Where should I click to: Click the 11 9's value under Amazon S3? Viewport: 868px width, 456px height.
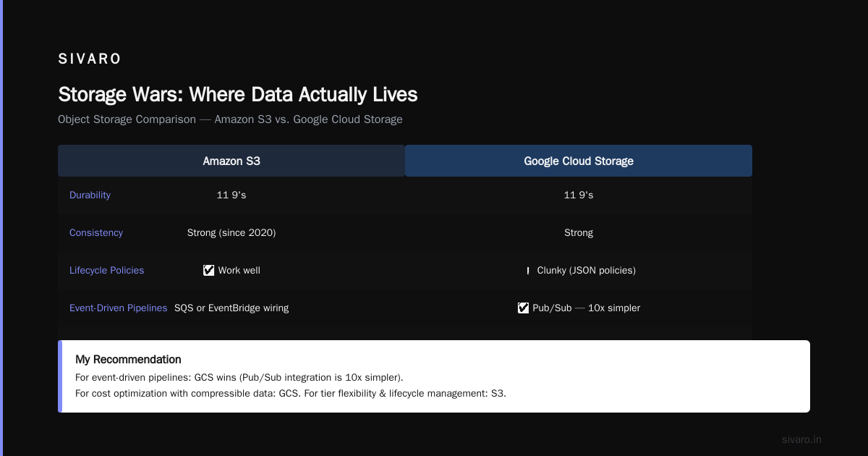(x=231, y=195)
